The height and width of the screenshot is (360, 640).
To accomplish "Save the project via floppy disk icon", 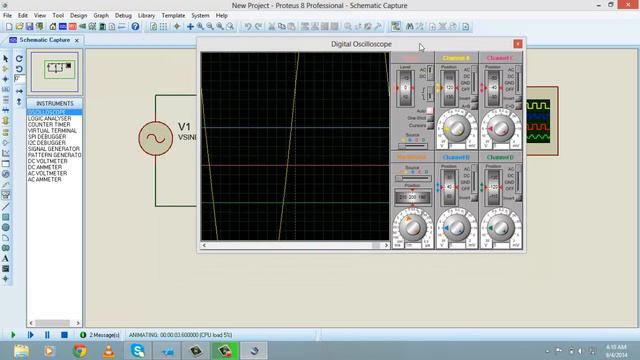I will [x=29, y=27].
